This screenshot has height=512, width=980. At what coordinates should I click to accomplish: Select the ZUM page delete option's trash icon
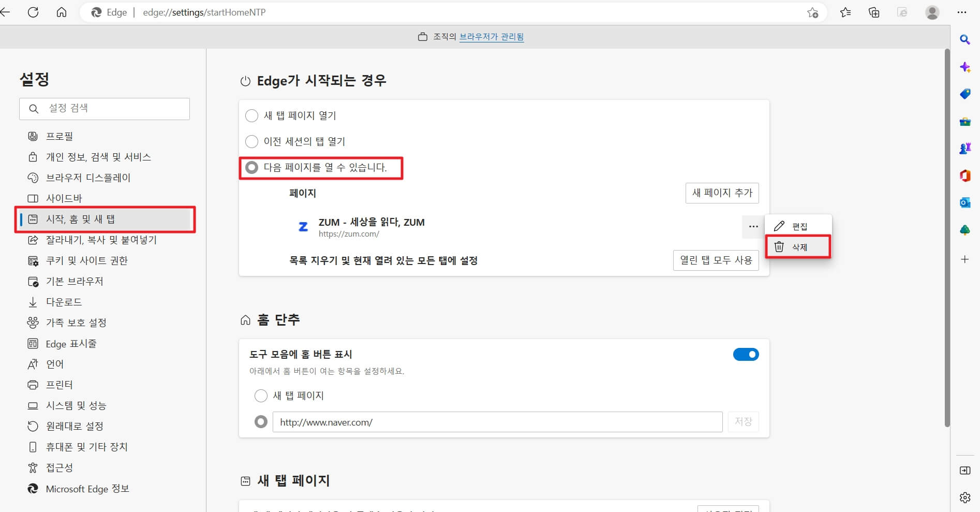(780, 247)
